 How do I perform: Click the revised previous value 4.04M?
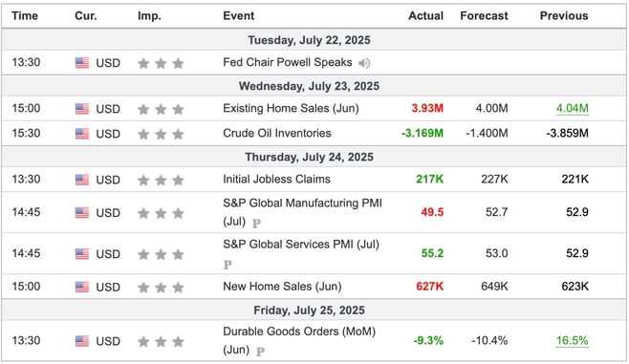pyautogui.click(x=572, y=108)
